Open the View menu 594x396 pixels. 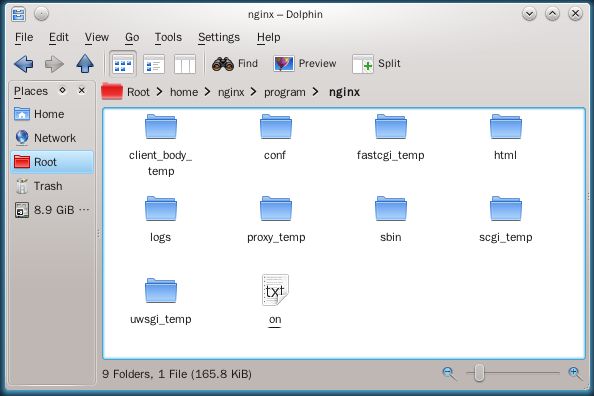pyautogui.click(x=97, y=37)
